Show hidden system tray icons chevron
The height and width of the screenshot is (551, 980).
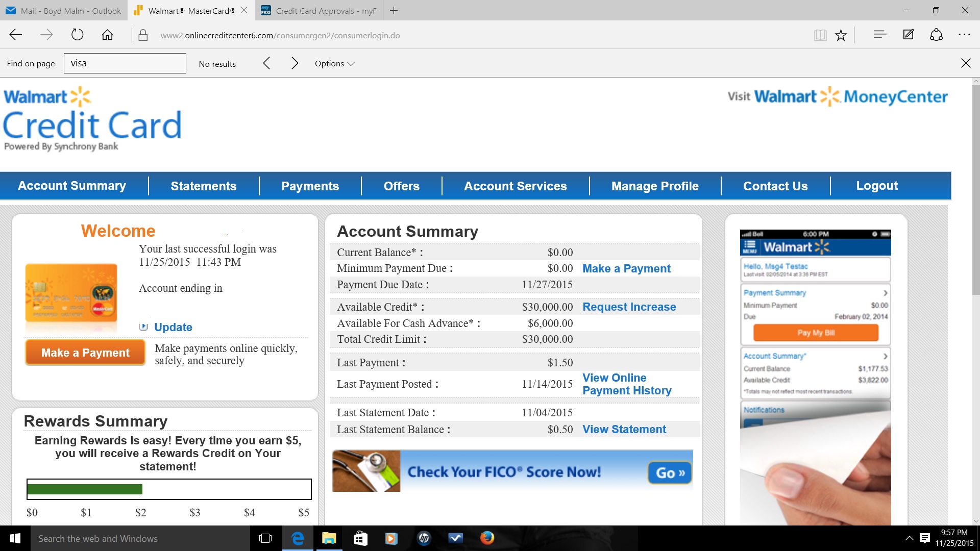click(909, 538)
